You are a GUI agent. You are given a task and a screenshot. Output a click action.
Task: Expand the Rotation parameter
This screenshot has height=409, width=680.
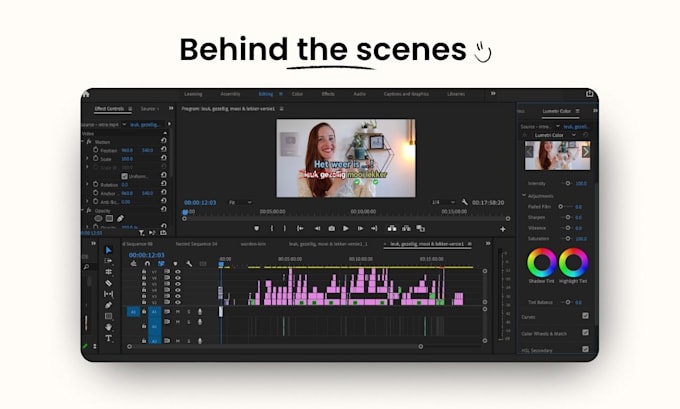click(x=87, y=184)
